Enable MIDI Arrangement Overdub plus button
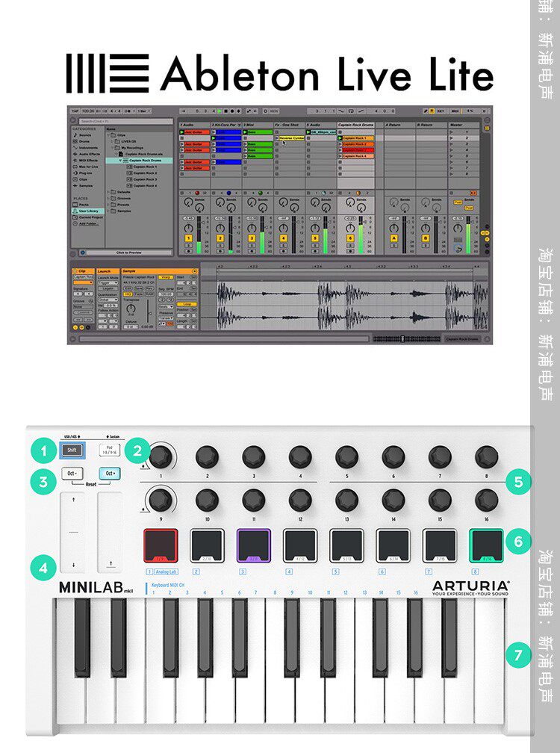Screen dimensions: 560x753 coord(238,111)
